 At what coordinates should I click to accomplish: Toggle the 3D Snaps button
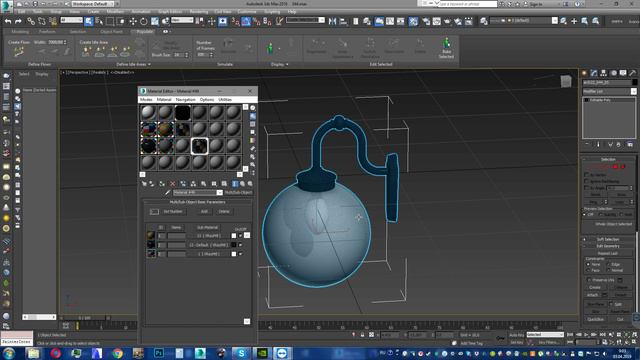(236, 21)
